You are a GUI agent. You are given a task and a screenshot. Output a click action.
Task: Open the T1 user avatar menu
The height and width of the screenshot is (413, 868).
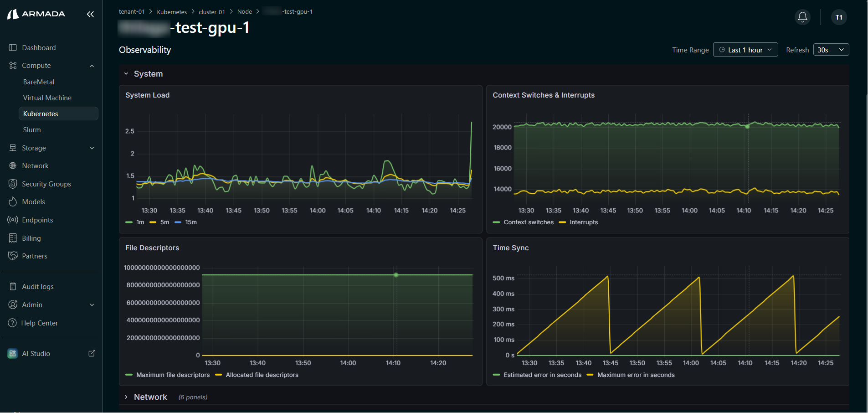pos(839,17)
